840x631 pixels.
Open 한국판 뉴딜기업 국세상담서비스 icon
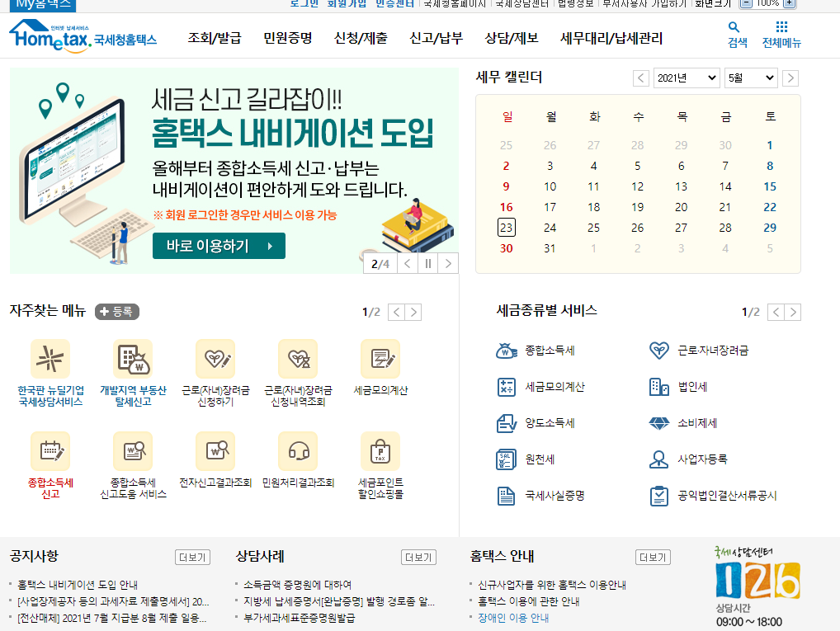coord(50,359)
